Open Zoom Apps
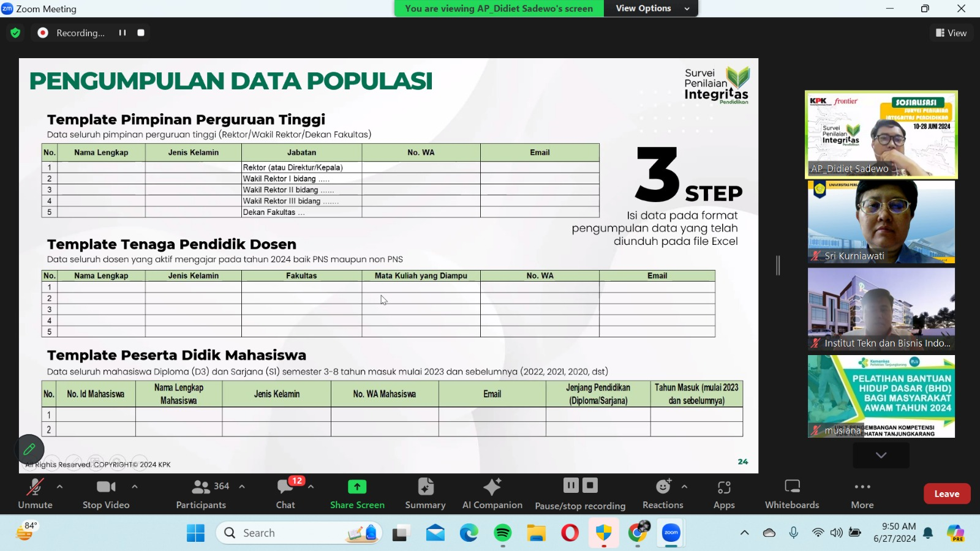Image resolution: width=980 pixels, height=551 pixels. (x=724, y=493)
